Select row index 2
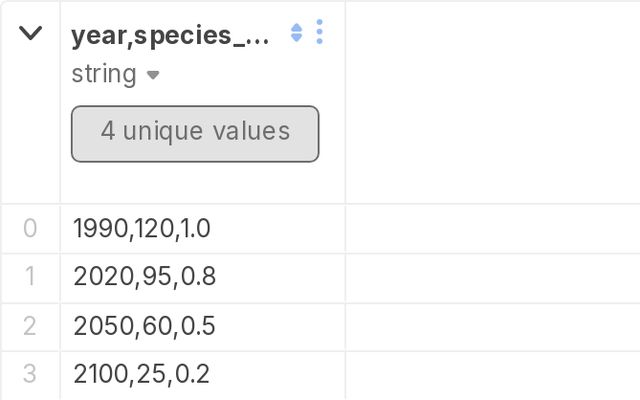 [x=30, y=326]
